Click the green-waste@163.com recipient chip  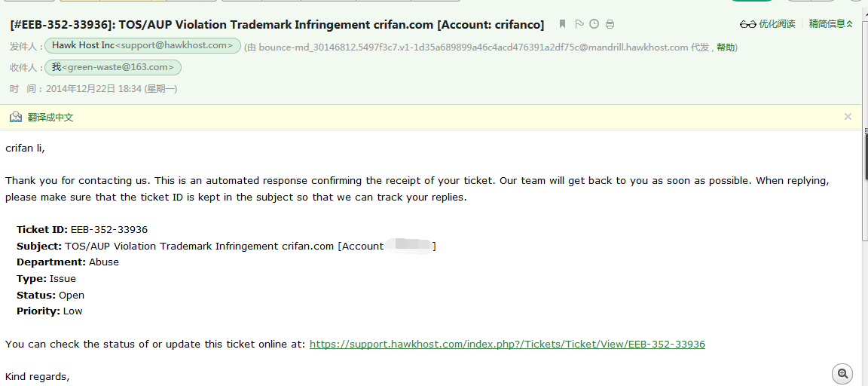click(113, 68)
